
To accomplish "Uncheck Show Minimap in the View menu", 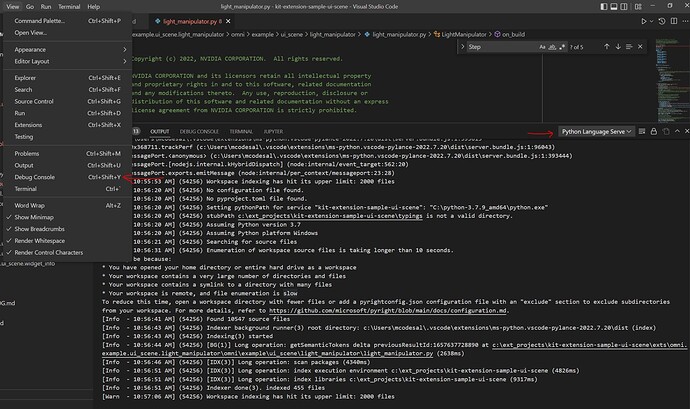I will pyautogui.click(x=67, y=217).
